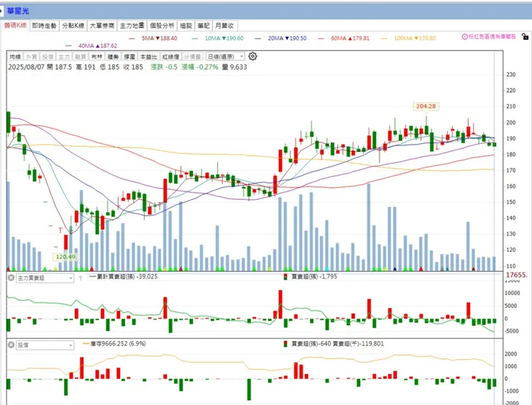The width and height of the screenshot is (532, 405).
Task: Toggle the 紅綠燈 overlay button
Action: (170, 56)
